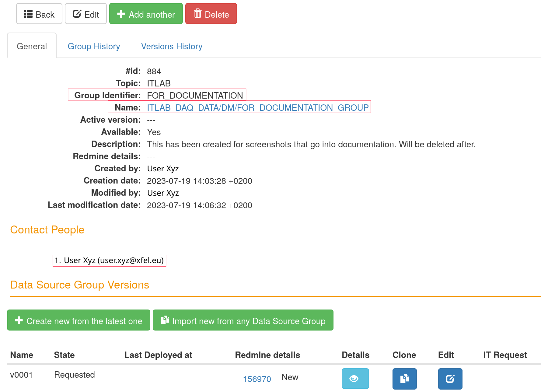Click Import new from any Data Source Group

point(243,320)
